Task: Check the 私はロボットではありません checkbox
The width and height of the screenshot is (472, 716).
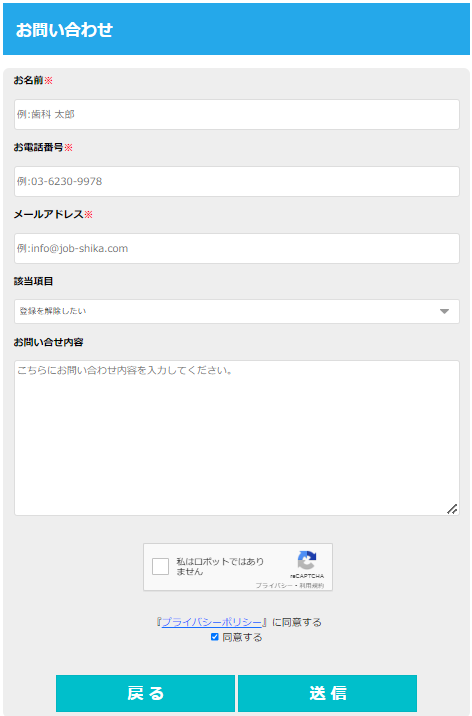Action: click(x=160, y=566)
